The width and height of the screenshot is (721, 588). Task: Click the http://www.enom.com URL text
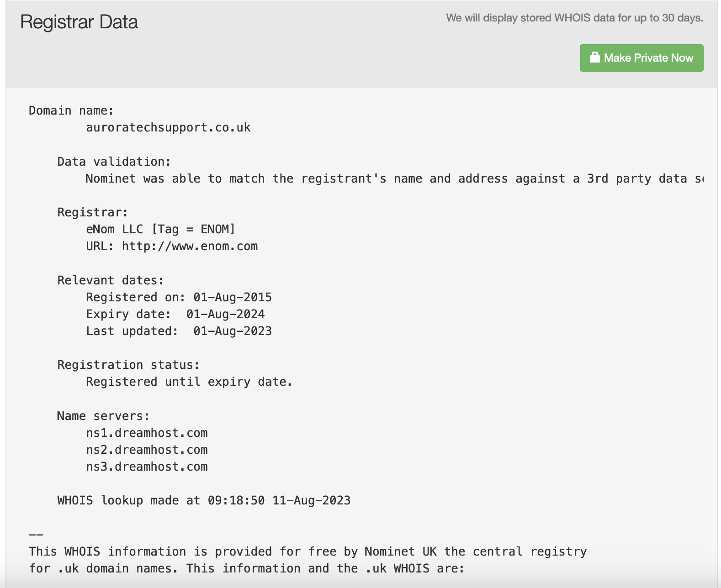(190, 247)
